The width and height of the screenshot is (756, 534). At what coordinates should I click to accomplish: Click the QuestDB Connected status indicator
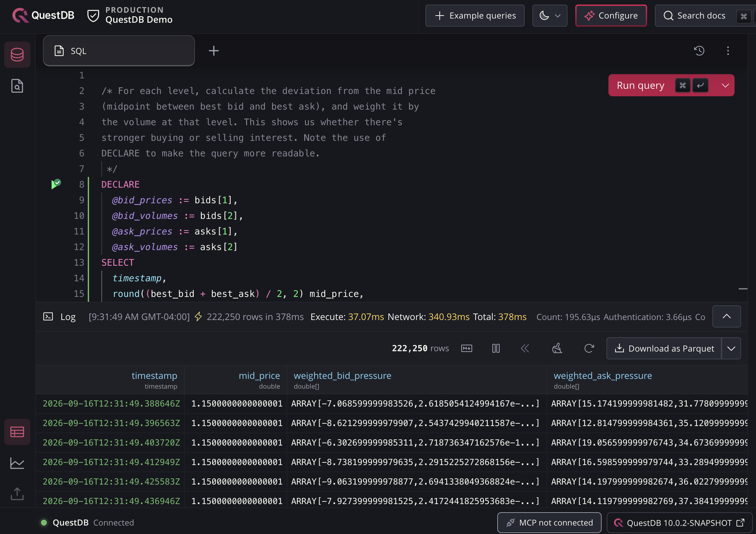(87, 523)
